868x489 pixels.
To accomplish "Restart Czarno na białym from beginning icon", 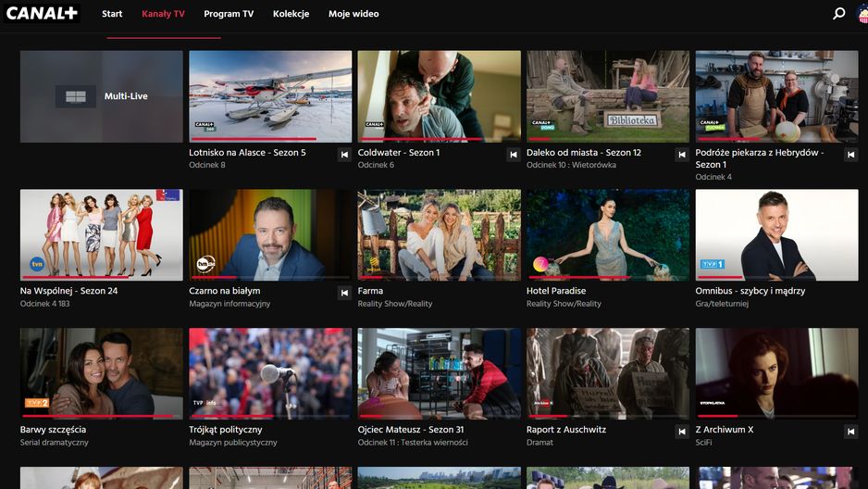I will point(344,293).
